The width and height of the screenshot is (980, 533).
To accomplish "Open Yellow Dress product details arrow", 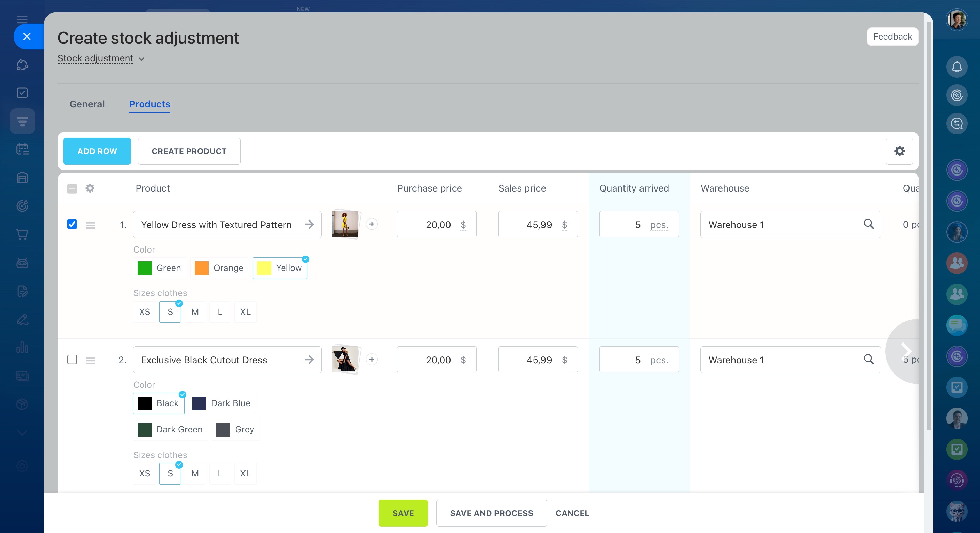I will [x=309, y=224].
